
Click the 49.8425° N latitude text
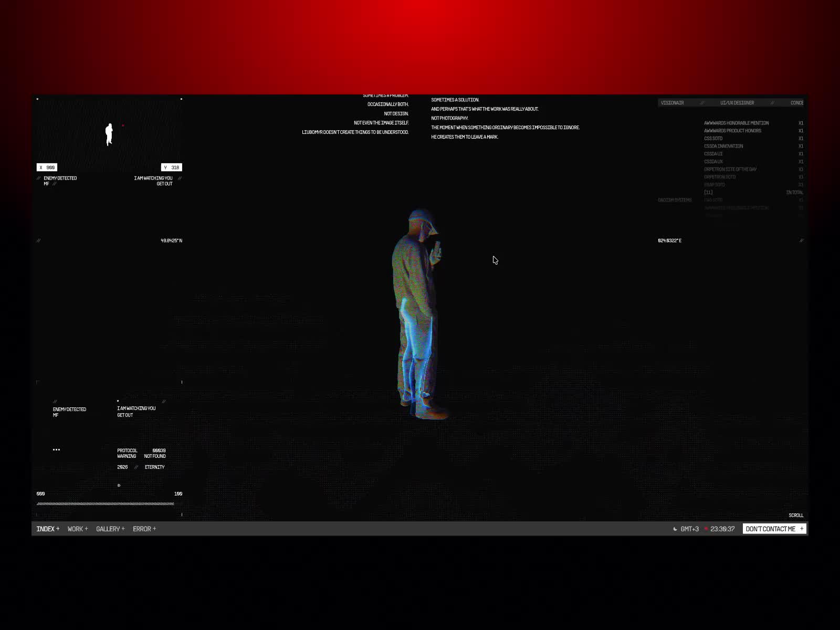171,240
